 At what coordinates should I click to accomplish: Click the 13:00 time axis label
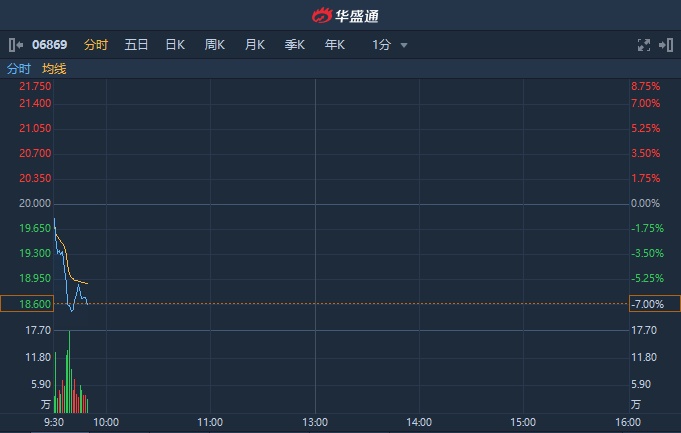pyautogui.click(x=315, y=422)
